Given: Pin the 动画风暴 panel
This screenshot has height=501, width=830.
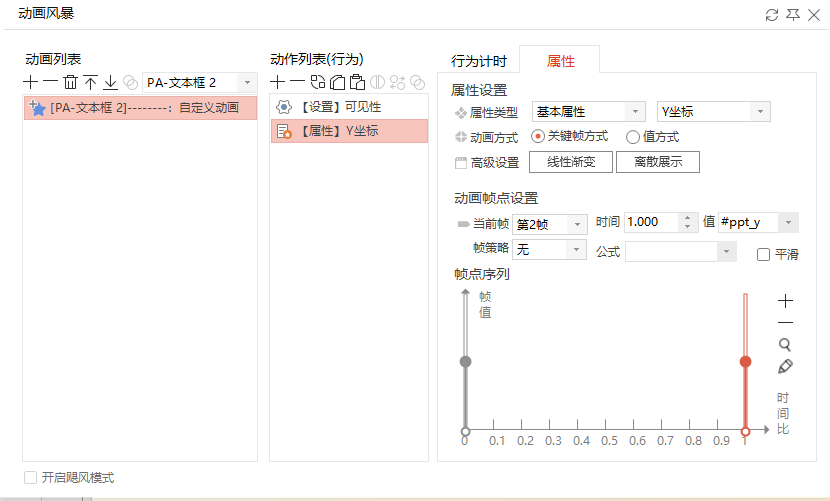Looking at the screenshot, I should (x=793, y=15).
